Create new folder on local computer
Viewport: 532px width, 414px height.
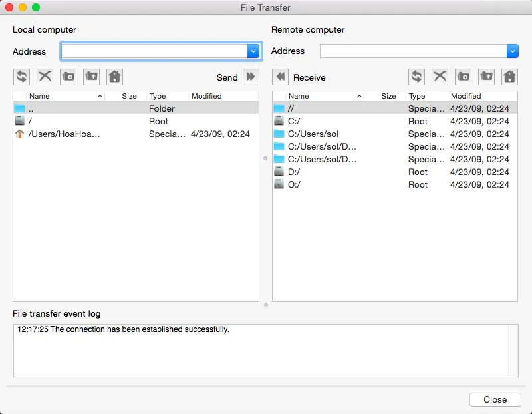coord(68,77)
